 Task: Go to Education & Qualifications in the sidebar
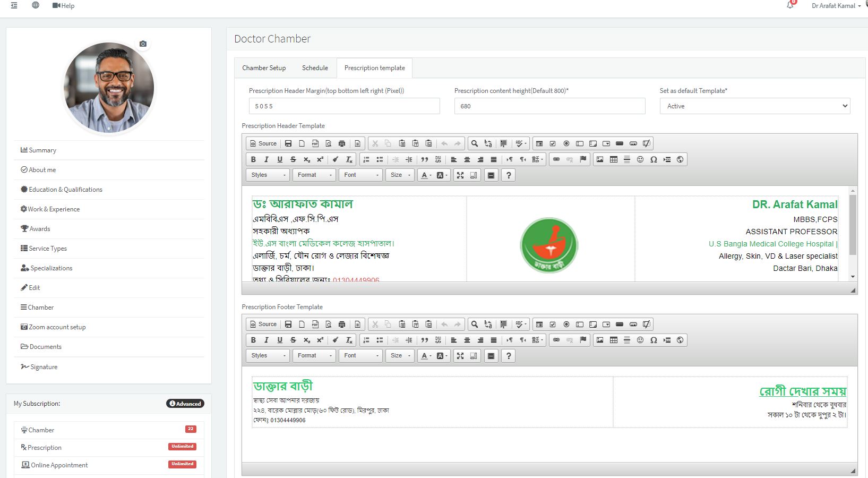[65, 190]
